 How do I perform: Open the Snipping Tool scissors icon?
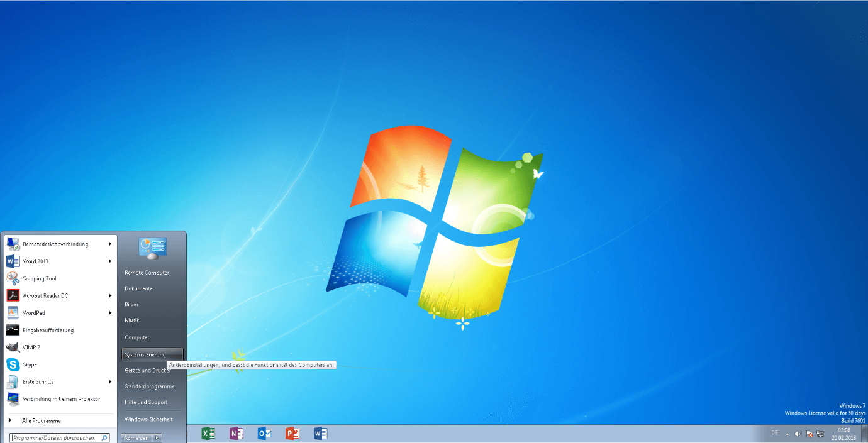13,278
